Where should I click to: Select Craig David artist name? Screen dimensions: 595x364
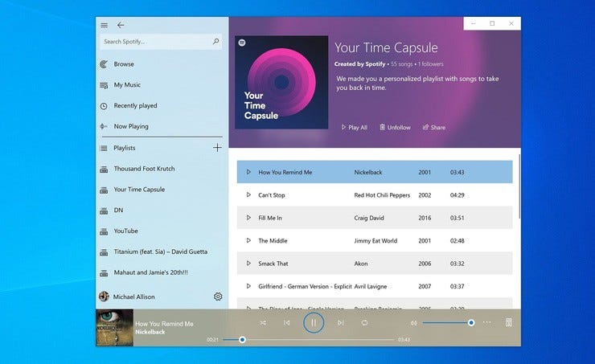[x=369, y=218]
